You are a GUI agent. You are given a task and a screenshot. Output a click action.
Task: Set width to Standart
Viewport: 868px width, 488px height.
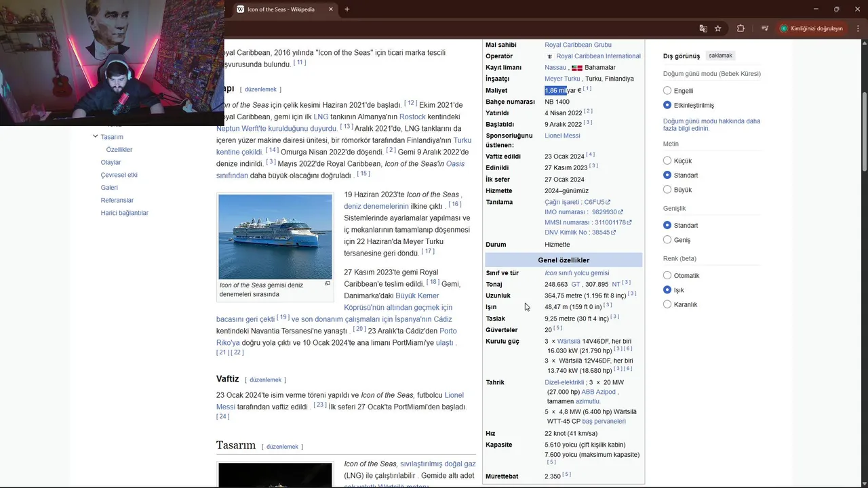tap(667, 225)
